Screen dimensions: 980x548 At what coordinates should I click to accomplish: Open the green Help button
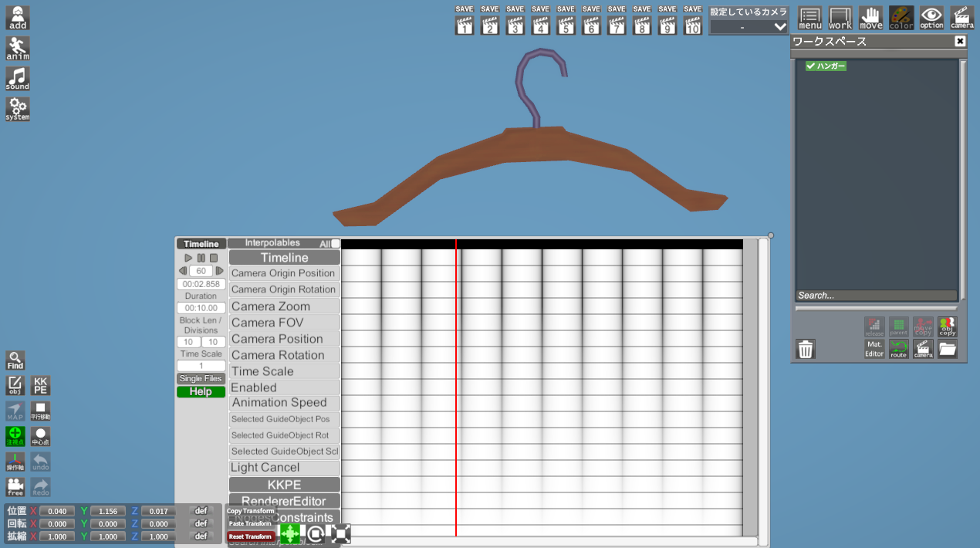(x=201, y=391)
